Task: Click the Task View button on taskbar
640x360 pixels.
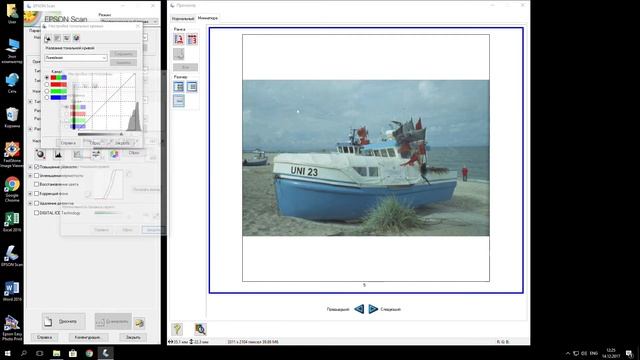Action: [40, 353]
